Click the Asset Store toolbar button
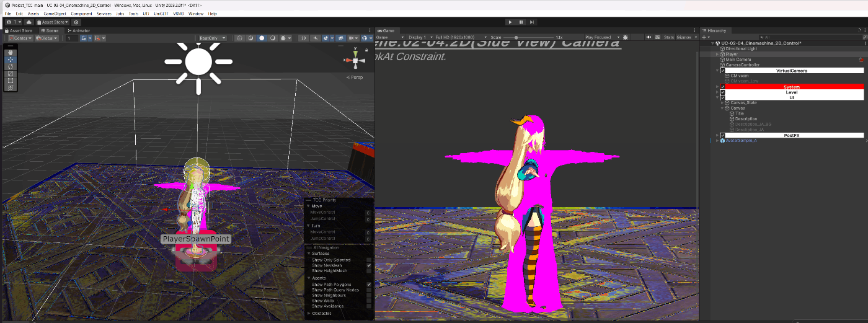The width and height of the screenshot is (868, 323). 53,22
